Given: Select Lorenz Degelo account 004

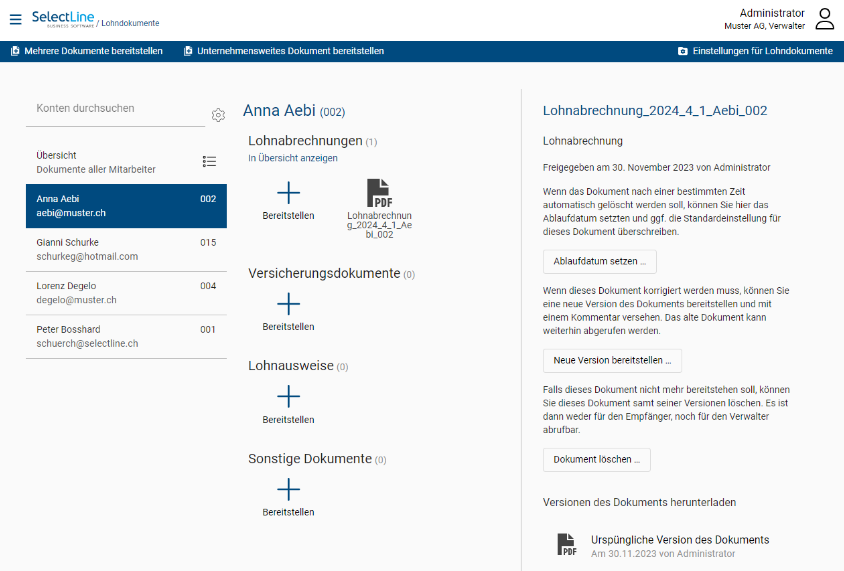Looking at the screenshot, I should [x=126, y=293].
